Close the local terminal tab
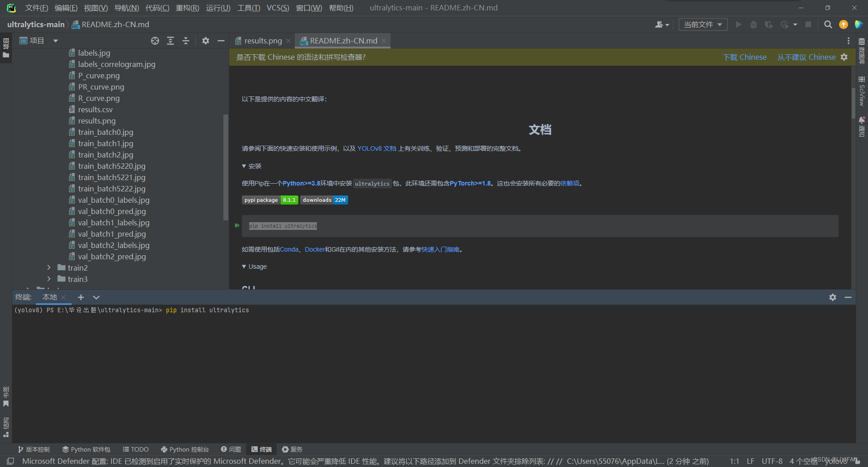868x467 pixels. tap(63, 297)
